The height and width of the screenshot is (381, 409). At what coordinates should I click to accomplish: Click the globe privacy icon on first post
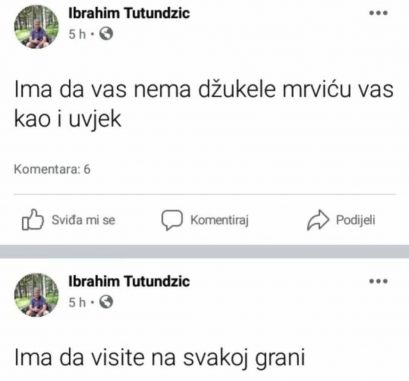point(106,34)
